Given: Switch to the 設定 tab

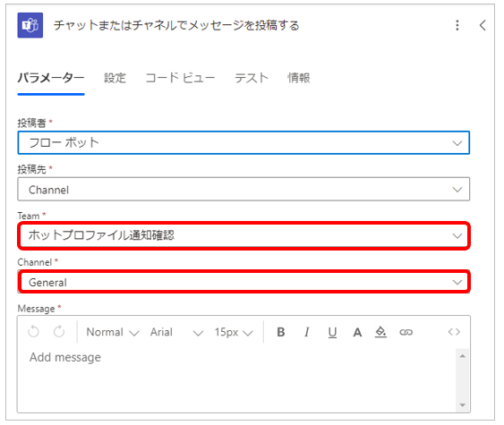Looking at the screenshot, I should pos(115,78).
